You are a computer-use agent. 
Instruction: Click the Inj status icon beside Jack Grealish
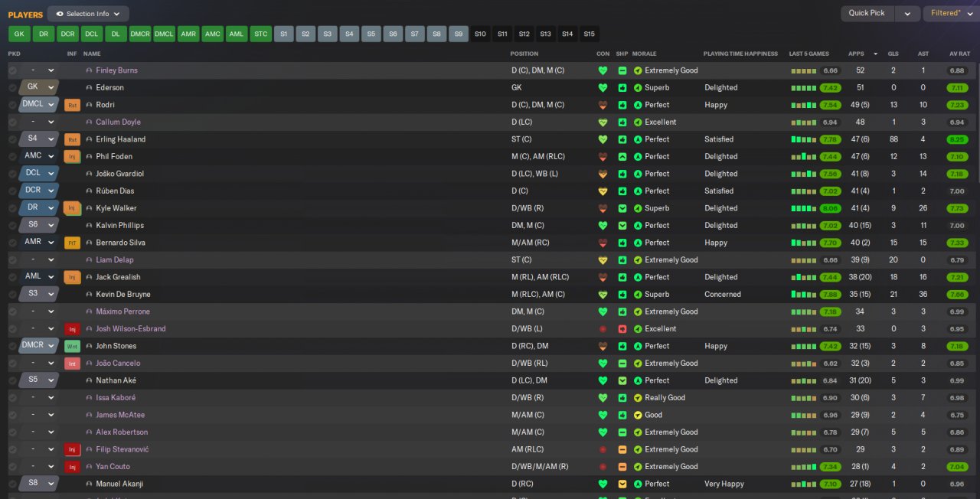(x=73, y=277)
